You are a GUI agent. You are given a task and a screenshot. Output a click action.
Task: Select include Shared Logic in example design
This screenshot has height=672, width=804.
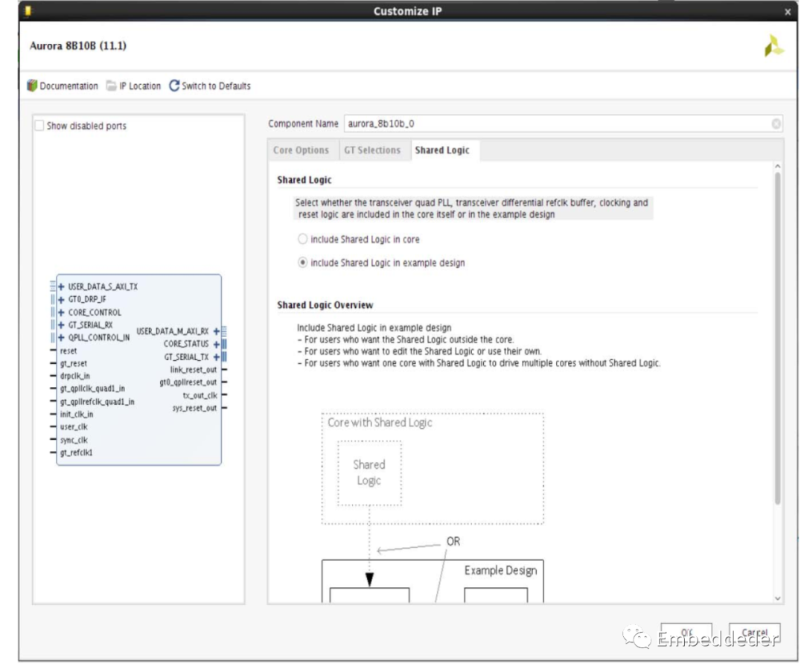coord(302,263)
